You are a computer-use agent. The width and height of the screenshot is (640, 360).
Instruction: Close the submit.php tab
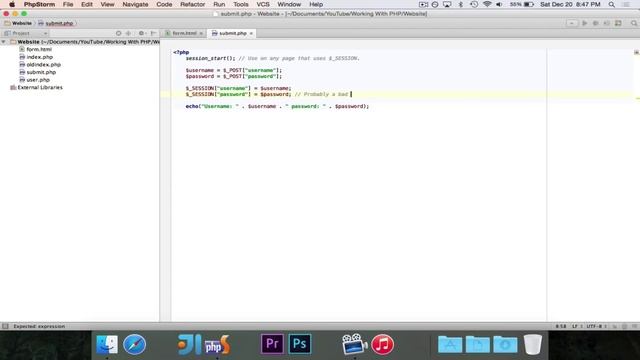(251, 33)
